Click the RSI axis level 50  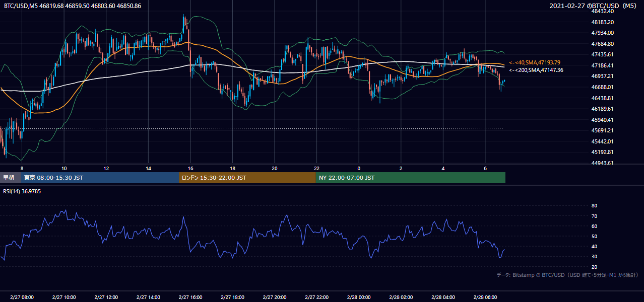(x=594, y=236)
